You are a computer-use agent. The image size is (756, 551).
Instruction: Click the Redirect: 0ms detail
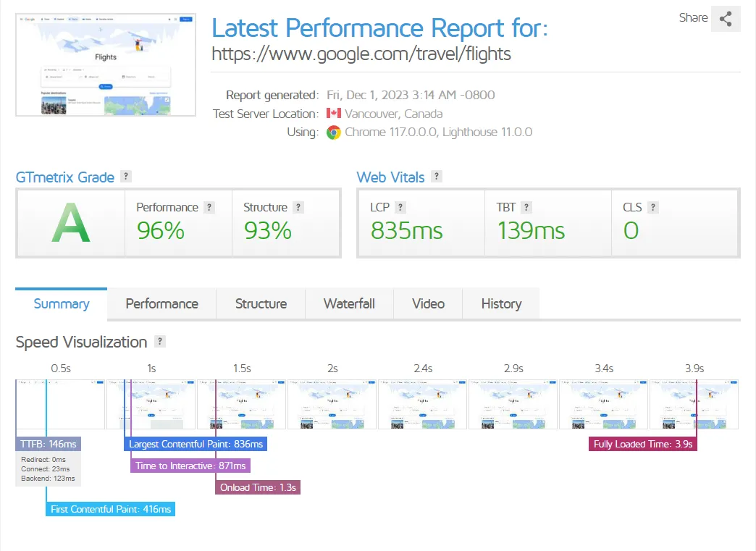pyautogui.click(x=43, y=459)
